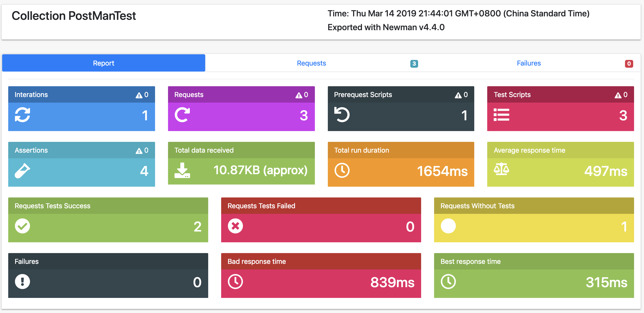This screenshot has width=644, height=313.
Task: Click the Iterations sync arrows icon
Action: click(22, 115)
